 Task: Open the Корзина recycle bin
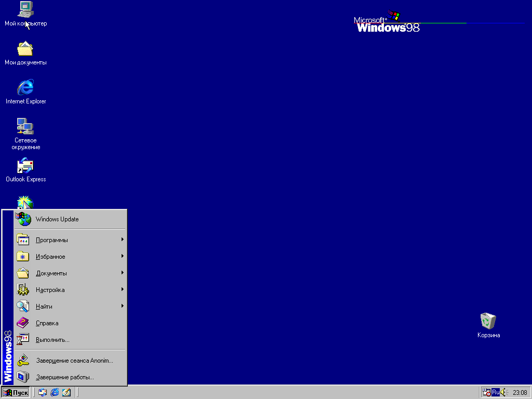point(488,321)
